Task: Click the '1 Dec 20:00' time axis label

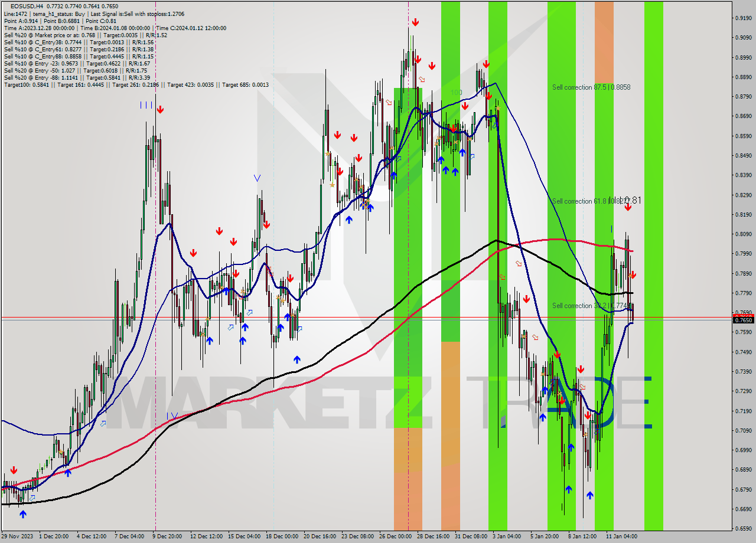Action: click(x=54, y=537)
